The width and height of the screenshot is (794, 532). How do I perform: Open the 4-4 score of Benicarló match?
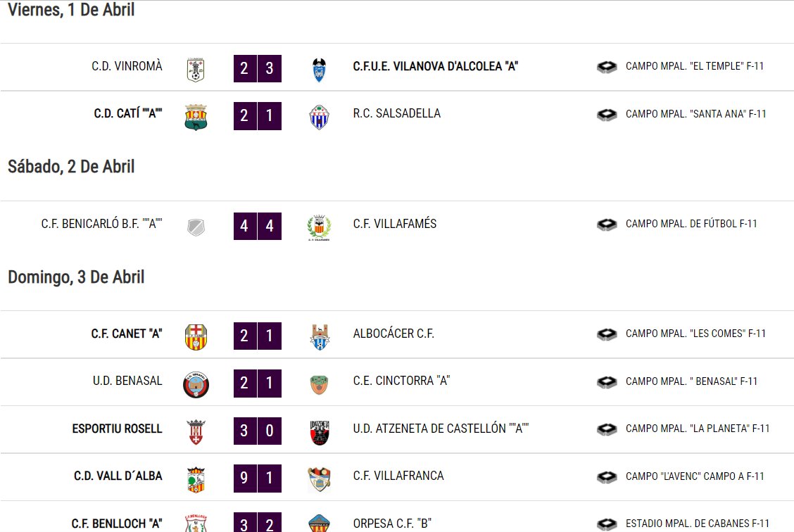pyautogui.click(x=257, y=226)
